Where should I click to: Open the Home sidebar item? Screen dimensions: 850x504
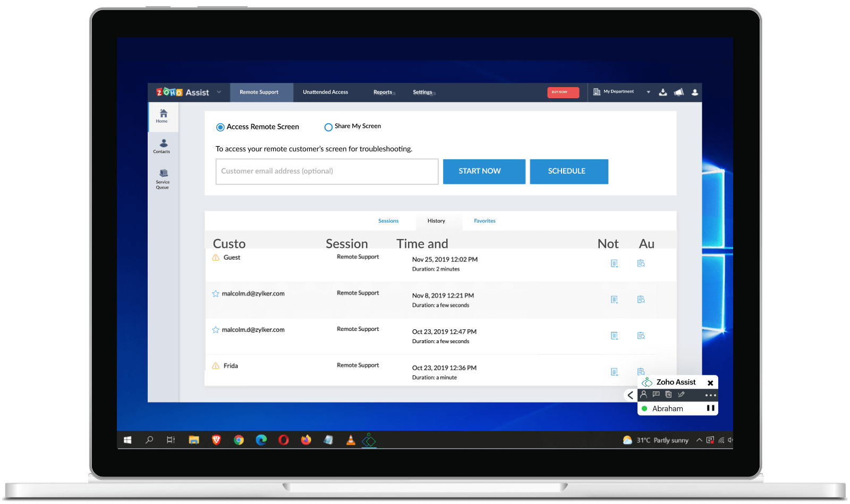pos(162,116)
